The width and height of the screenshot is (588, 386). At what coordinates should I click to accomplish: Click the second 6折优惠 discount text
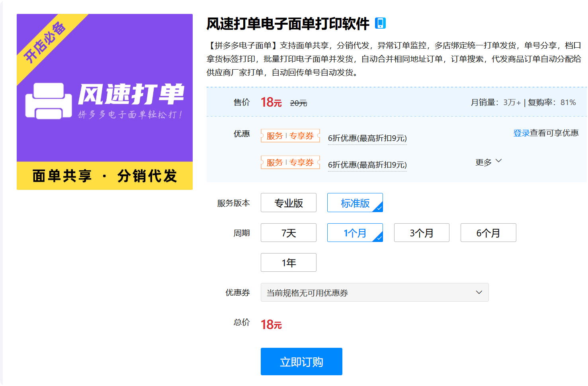(367, 165)
